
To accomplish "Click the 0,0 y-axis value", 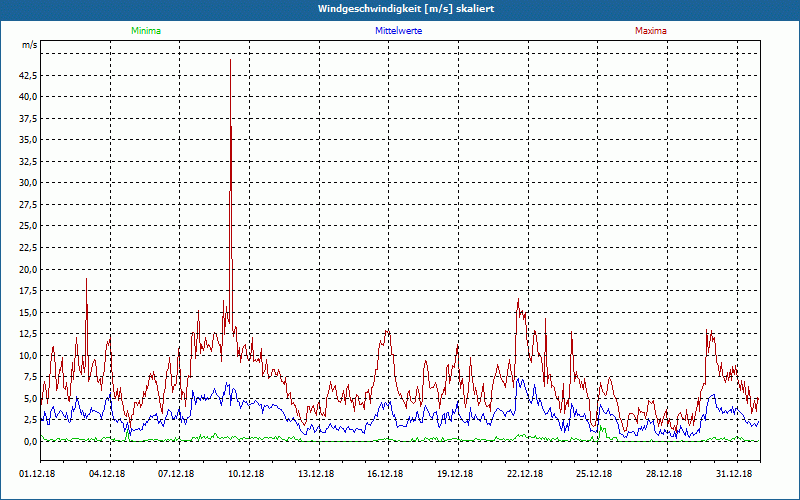I will (30, 442).
